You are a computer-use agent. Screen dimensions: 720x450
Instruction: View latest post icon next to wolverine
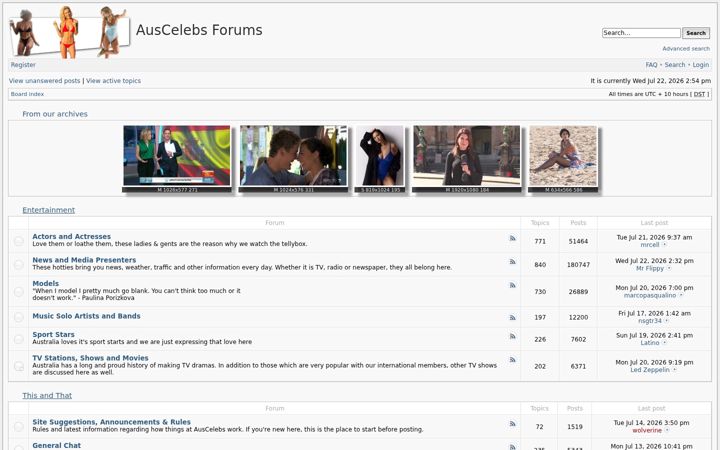[667, 430]
